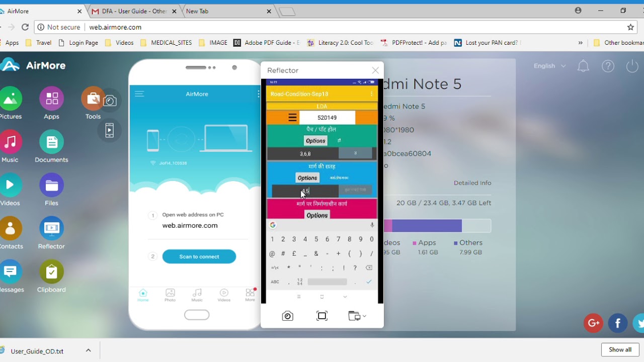Open the English language dropdown
The width and height of the screenshot is (644, 362).
[x=549, y=66]
